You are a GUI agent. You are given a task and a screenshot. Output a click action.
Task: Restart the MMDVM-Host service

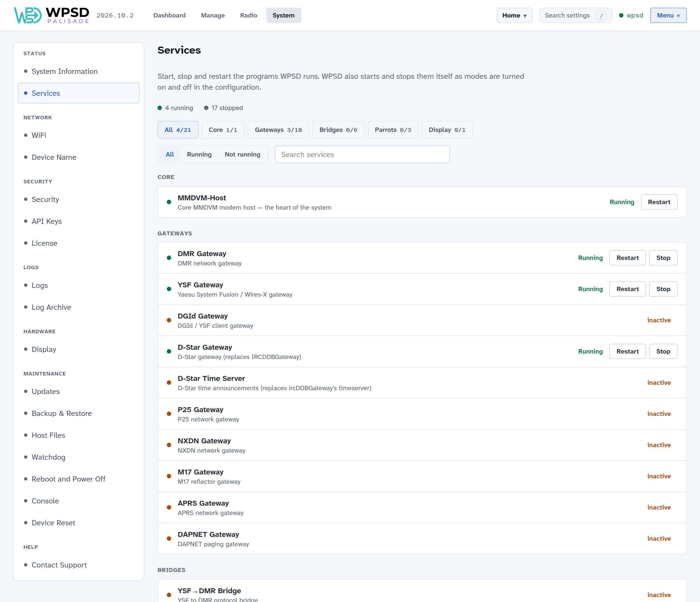click(659, 202)
